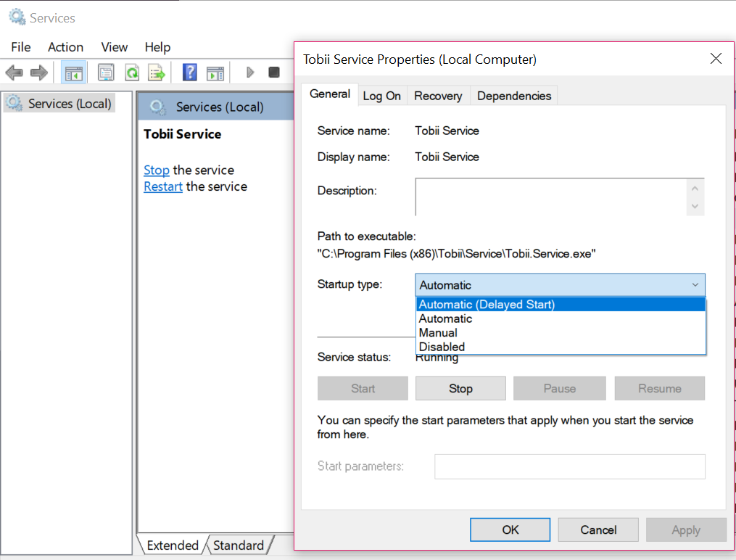
Task: Click the Description scroll down arrow
Action: tap(695, 206)
